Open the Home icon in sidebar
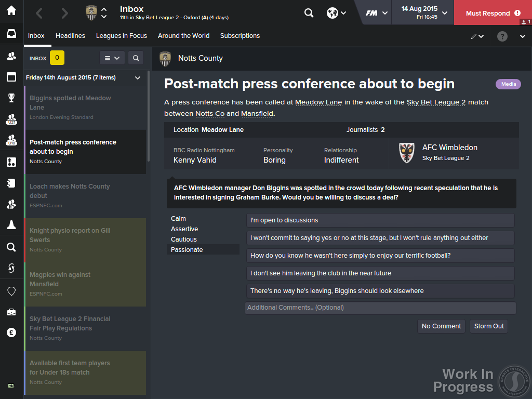 [11, 10]
